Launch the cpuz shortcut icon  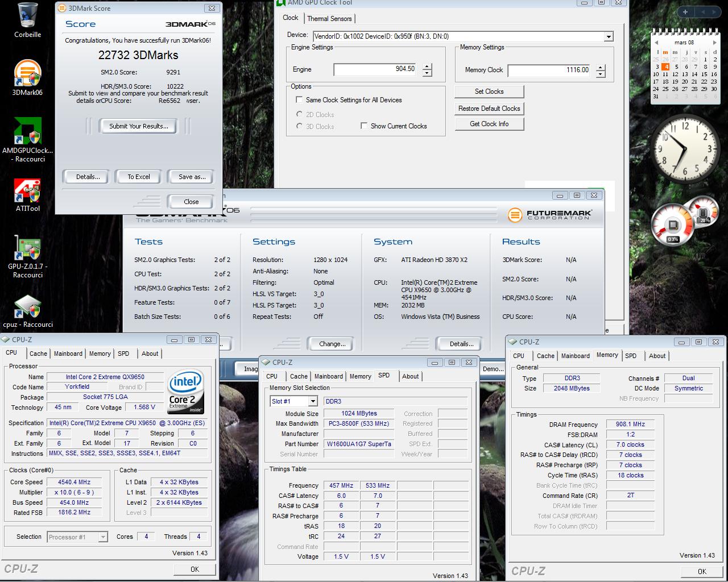[27, 307]
